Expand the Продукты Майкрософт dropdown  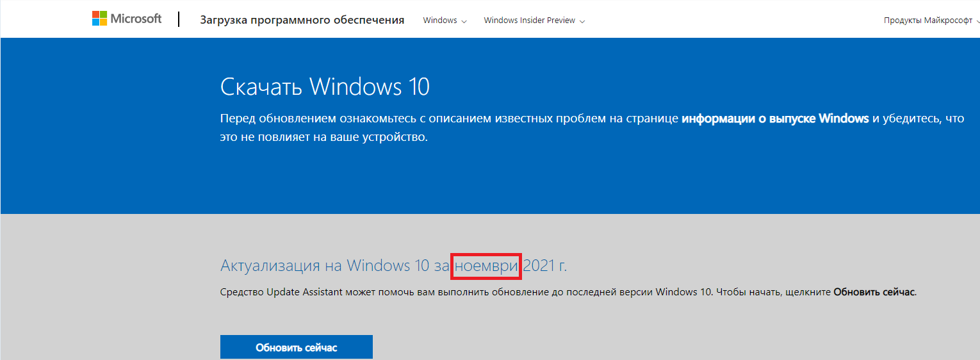[x=927, y=20]
